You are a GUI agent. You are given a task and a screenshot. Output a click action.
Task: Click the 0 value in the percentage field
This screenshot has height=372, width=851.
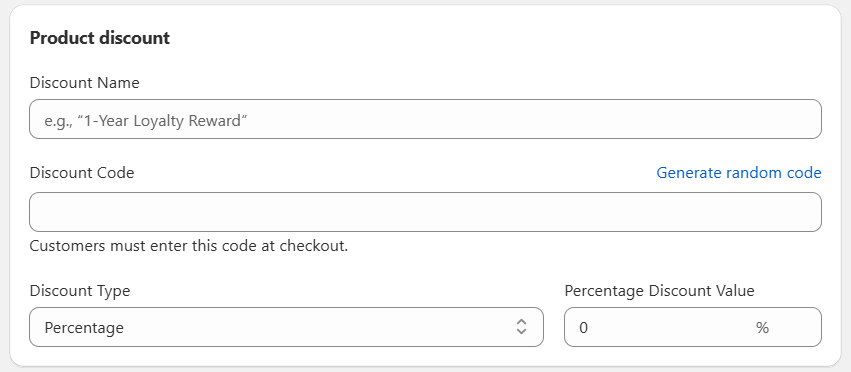[x=583, y=328]
